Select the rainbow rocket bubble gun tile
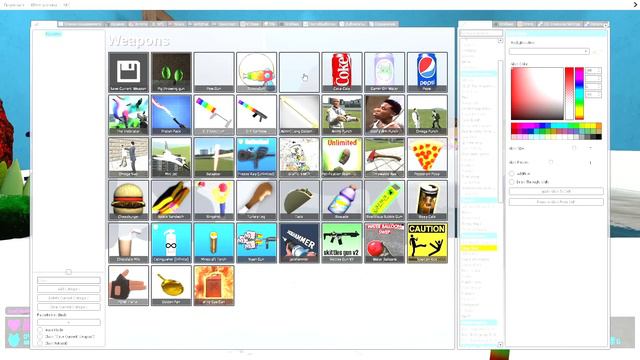The height and width of the screenshot is (360, 640). (x=256, y=72)
